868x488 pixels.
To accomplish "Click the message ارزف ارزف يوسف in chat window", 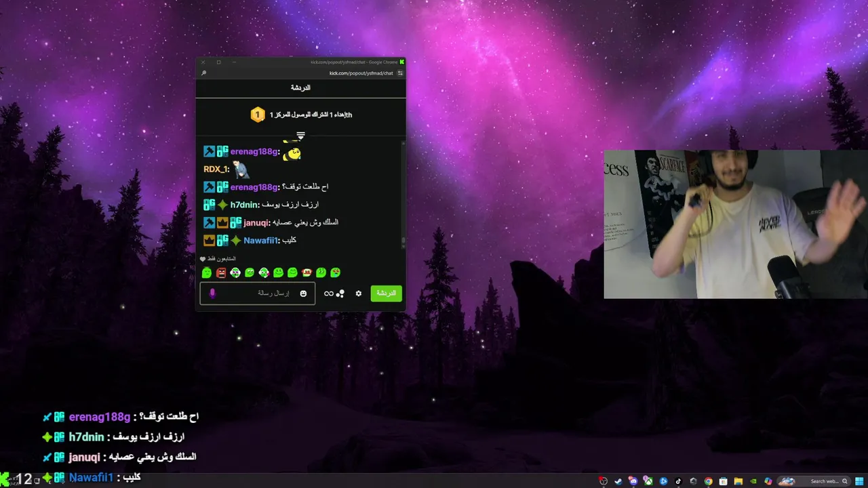I will coord(290,205).
